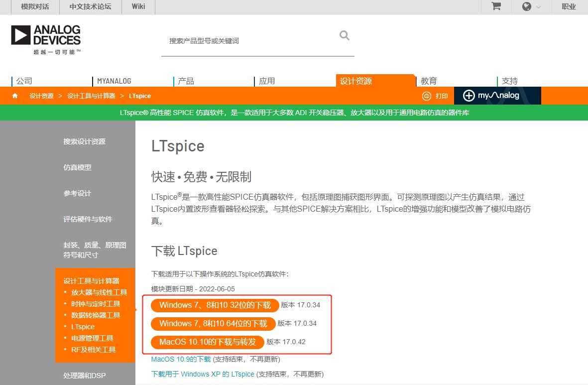Click the myAnalog plus icon
Image resolution: width=588 pixels, height=385 pixels.
pyautogui.click(x=469, y=96)
